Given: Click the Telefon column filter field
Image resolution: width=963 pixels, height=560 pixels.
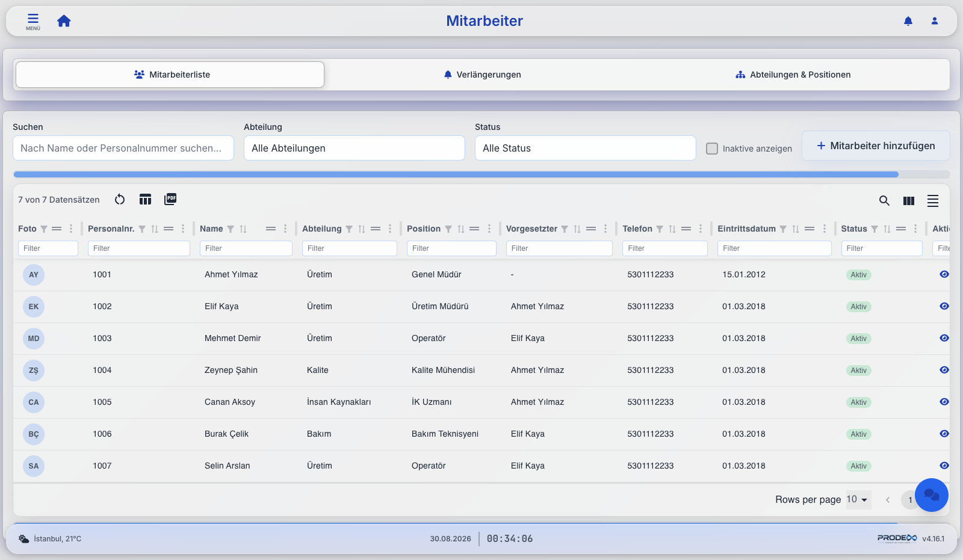Looking at the screenshot, I should 665,248.
